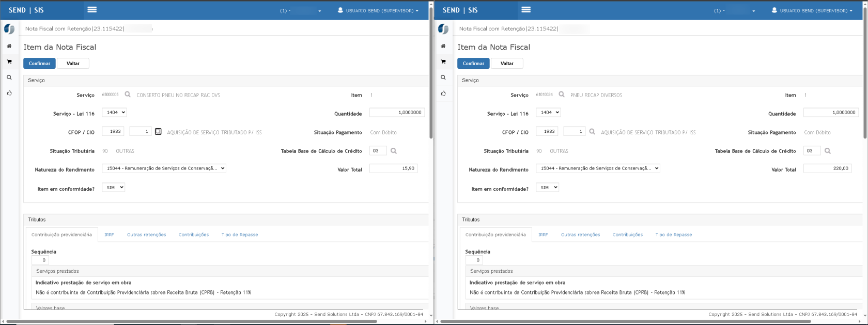Click horizontal scrollbar in left window

coord(191,321)
